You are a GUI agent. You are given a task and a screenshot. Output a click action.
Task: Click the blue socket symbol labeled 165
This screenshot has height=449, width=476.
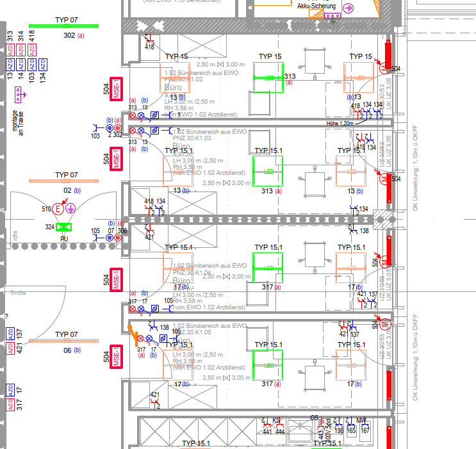[351, 422]
